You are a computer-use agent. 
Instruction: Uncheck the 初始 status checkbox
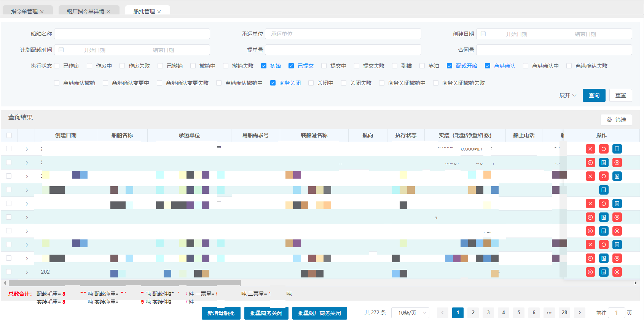(x=264, y=66)
